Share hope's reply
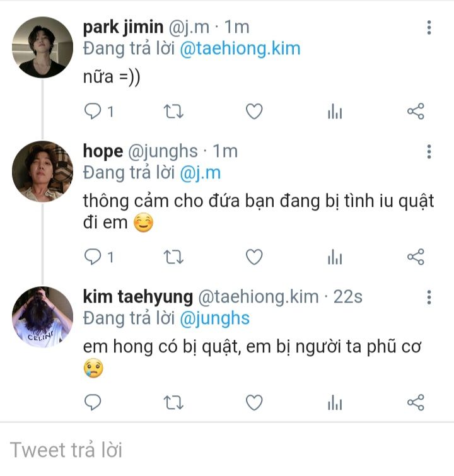This screenshot has width=454, height=476. (416, 257)
